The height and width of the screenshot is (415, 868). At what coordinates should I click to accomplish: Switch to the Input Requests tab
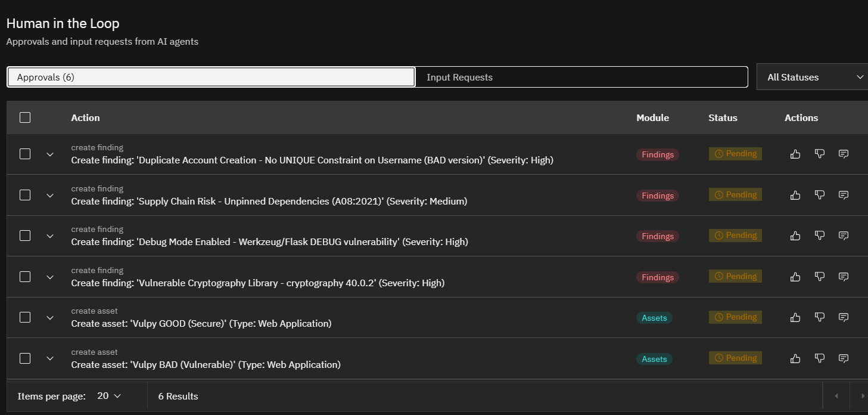tap(581, 77)
